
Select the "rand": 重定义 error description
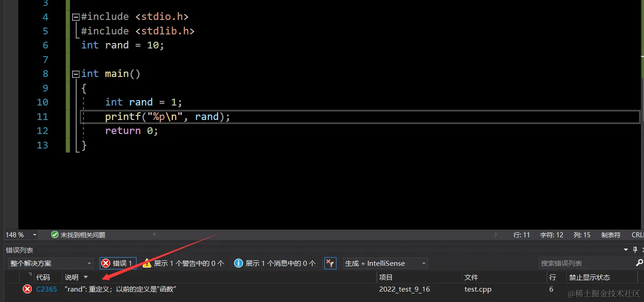(x=120, y=289)
